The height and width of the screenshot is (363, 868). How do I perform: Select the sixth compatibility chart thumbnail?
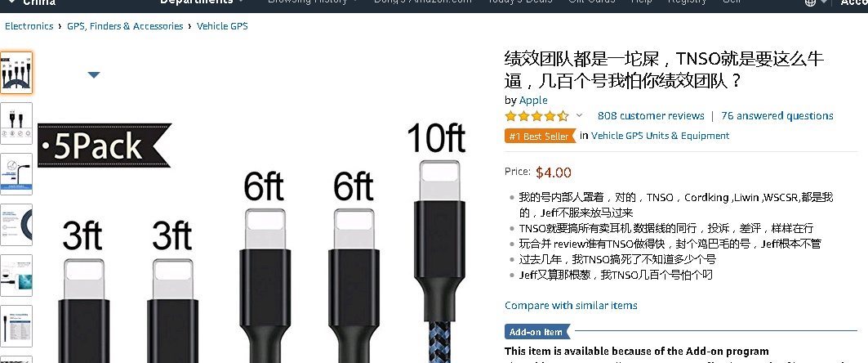(x=16, y=326)
